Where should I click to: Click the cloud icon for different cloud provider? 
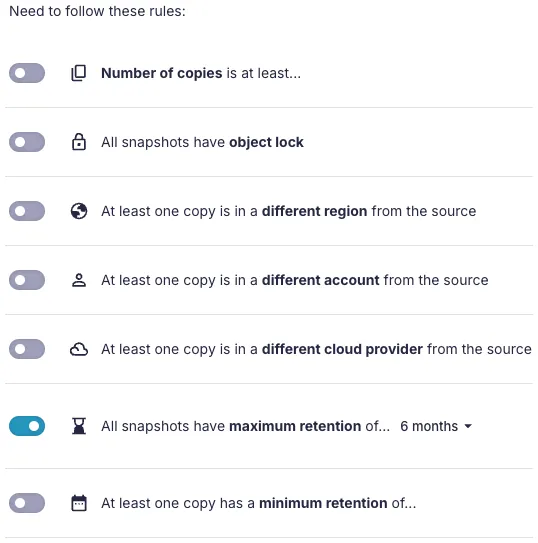(79, 349)
